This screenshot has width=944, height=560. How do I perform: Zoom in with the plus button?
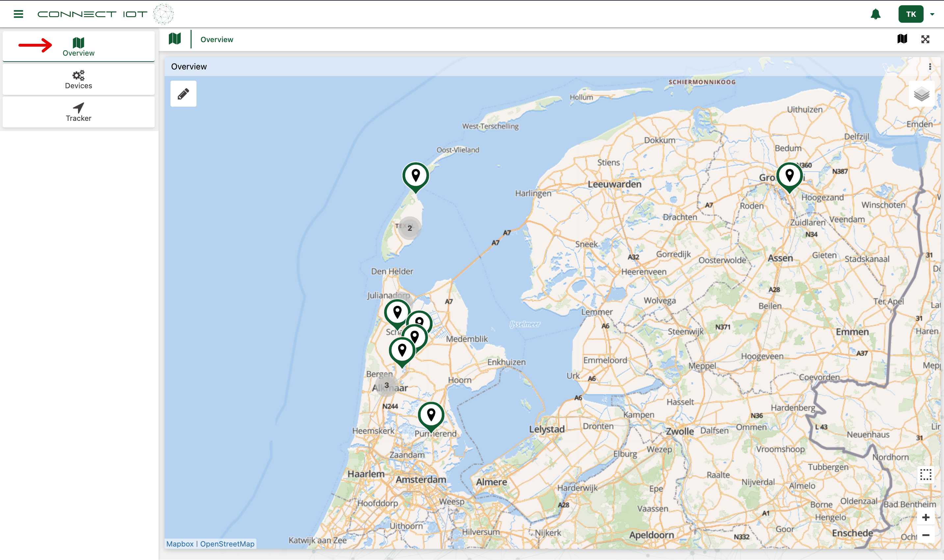[x=926, y=517]
